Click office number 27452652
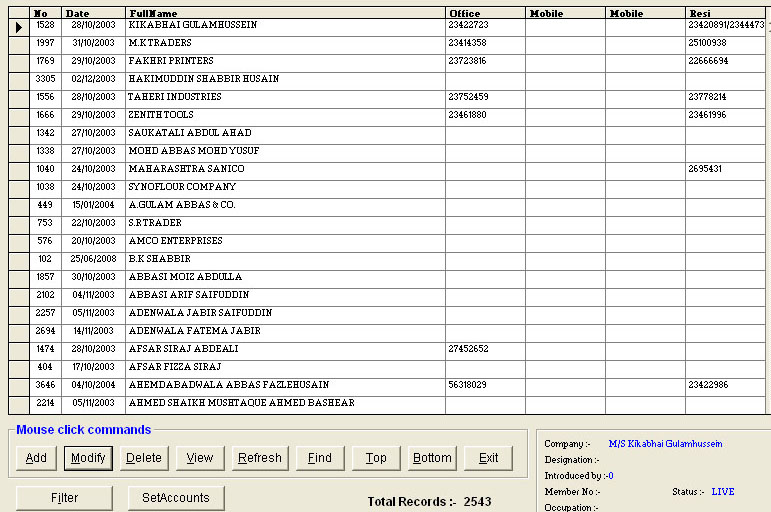 point(468,349)
